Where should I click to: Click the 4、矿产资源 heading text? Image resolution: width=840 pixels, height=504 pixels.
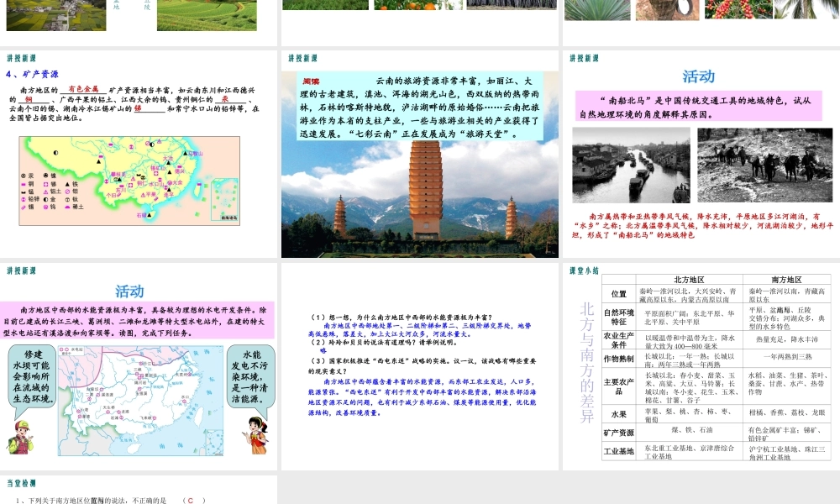pos(32,75)
